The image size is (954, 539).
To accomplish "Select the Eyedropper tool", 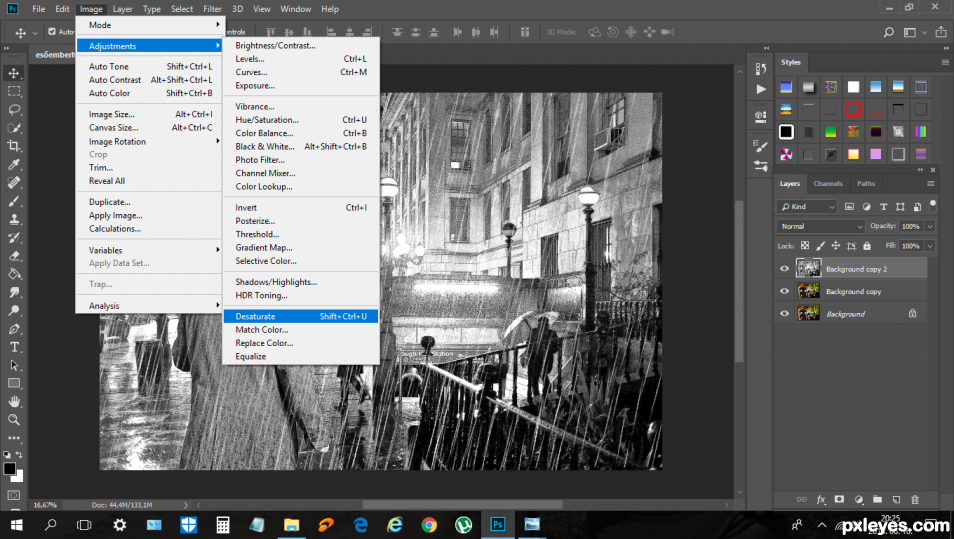I will 13,164.
